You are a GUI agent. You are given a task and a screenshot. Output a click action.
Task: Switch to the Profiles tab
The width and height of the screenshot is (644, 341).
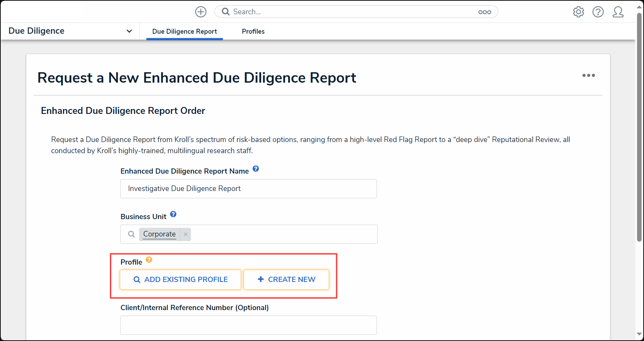[x=253, y=31]
